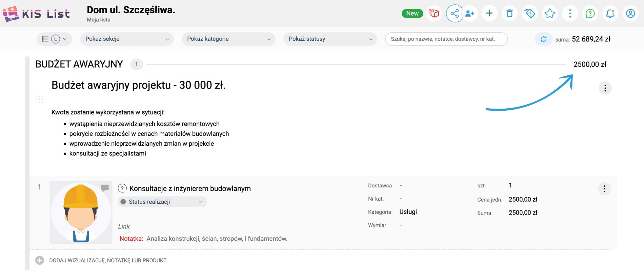
Task: Click Dodaj wizualizację, notatkę lub produkt
Action: click(107, 260)
